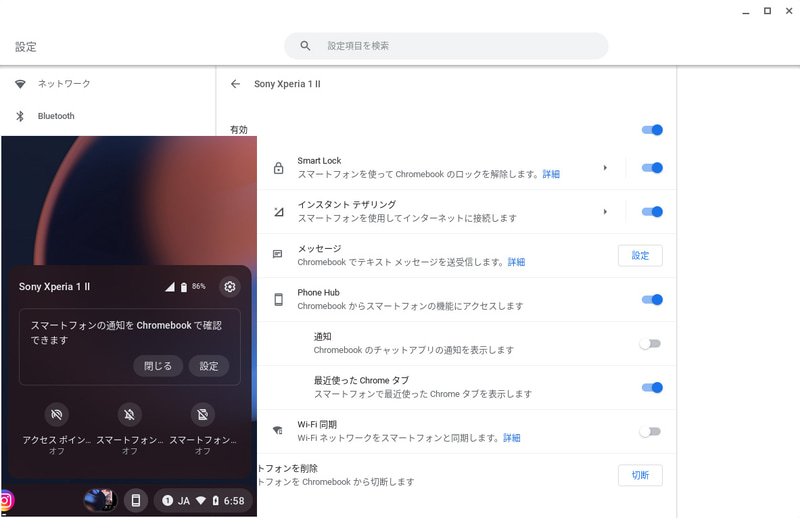The height and width of the screenshot is (518, 800).
Task: Toggle the locate phone icon in Phone Hub
Action: point(203,414)
